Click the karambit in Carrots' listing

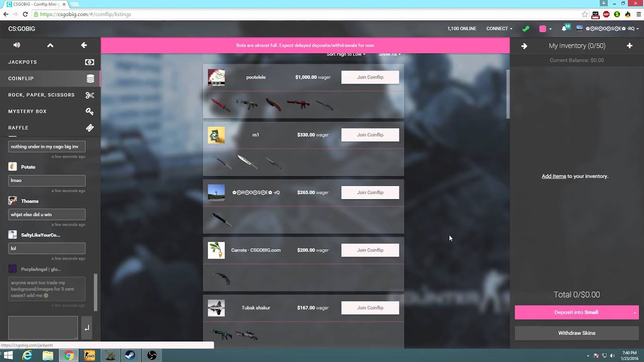(x=221, y=278)
